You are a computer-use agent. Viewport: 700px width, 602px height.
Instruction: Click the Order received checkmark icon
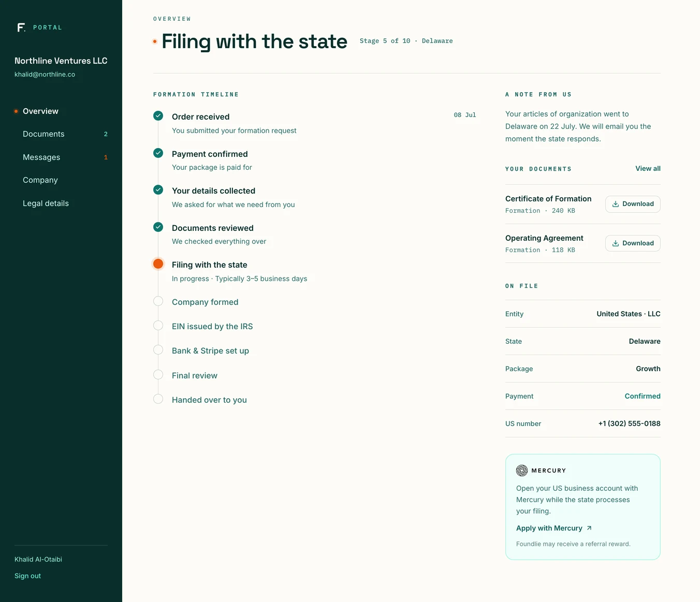click(x=158, y=116)
